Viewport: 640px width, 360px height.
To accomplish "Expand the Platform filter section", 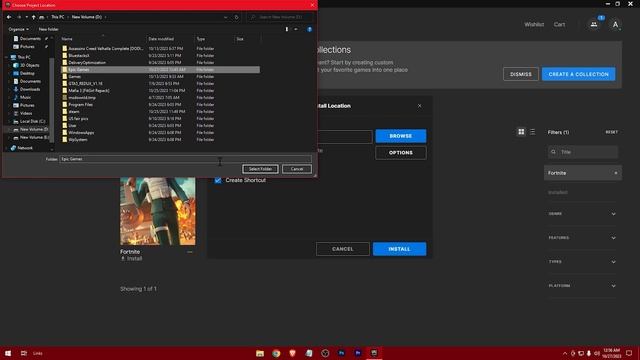I will (x=582, y=286).
